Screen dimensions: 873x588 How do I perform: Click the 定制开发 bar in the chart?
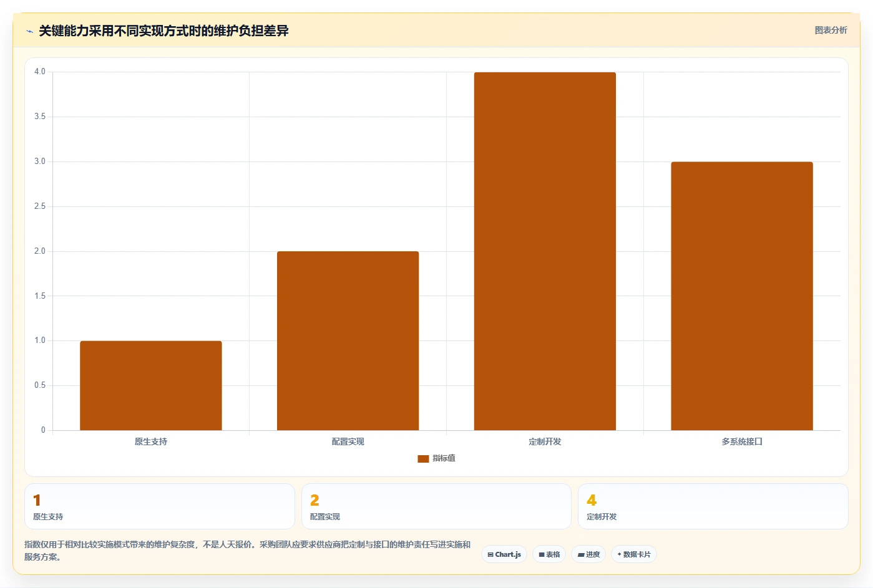(x=545, y=251)
